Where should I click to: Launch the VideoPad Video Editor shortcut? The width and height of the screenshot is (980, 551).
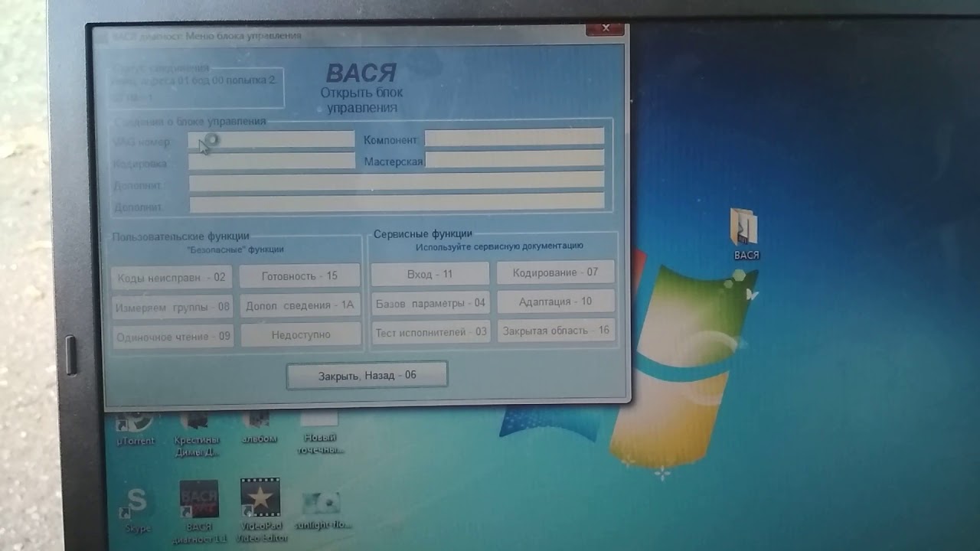[x=260, y=510]
